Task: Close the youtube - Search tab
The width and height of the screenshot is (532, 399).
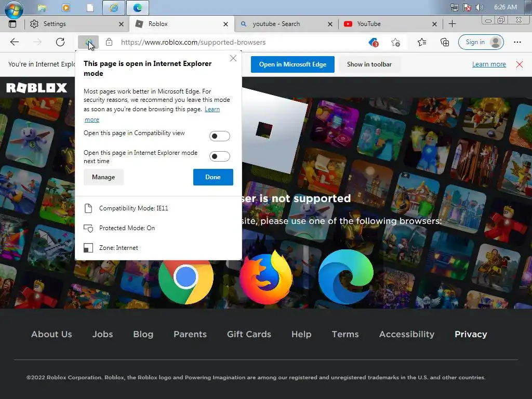Action: click(330, 24)
